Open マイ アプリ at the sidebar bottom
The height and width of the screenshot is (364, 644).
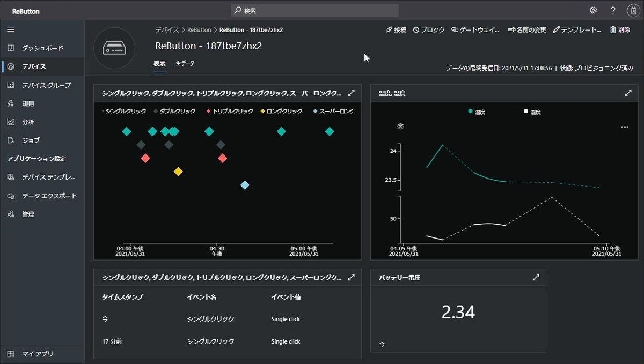(42, 354)
